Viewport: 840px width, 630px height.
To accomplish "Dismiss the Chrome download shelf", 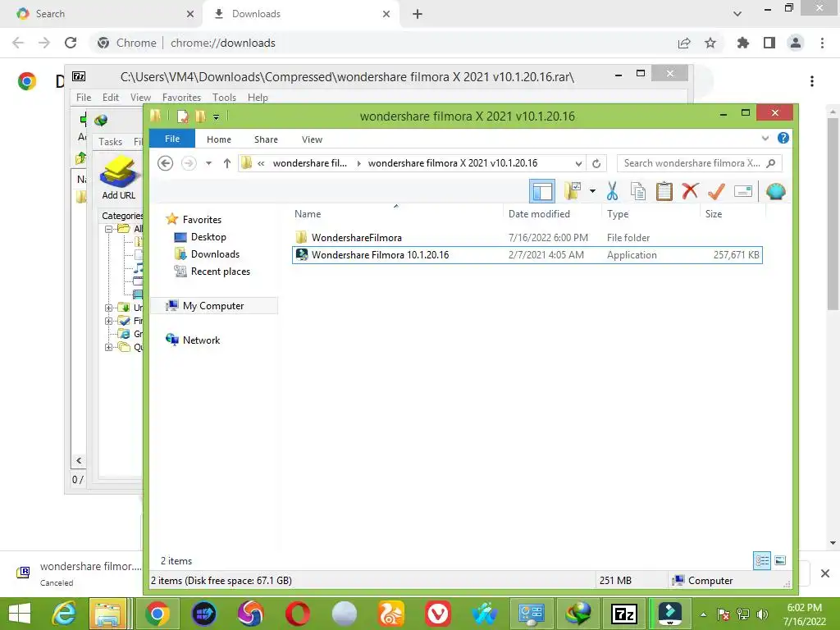I will click(825, 573).
